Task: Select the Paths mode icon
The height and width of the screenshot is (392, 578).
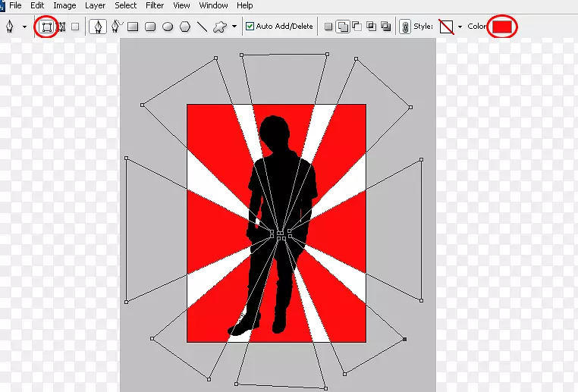Action: (61, 27)
